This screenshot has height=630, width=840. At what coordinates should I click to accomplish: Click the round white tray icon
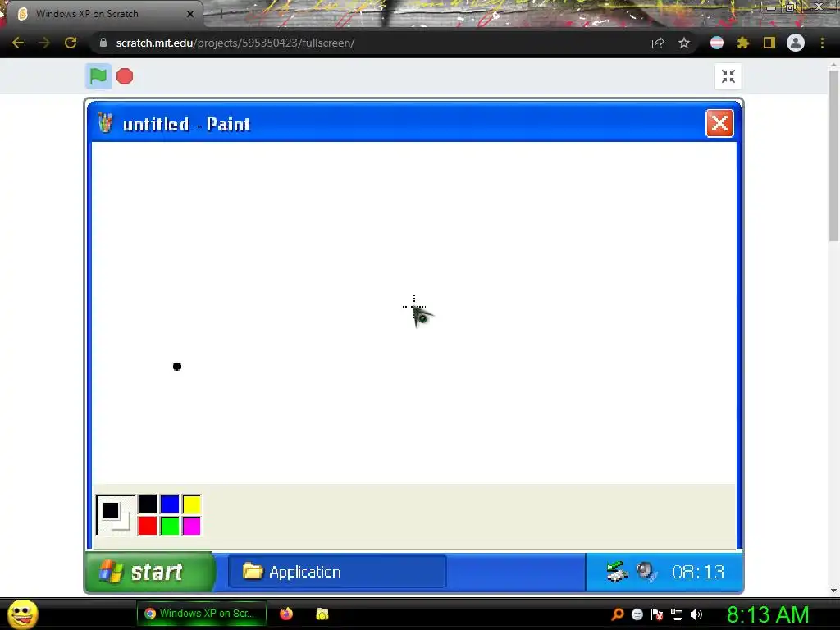pyautogui.click(x=637, y=614)
